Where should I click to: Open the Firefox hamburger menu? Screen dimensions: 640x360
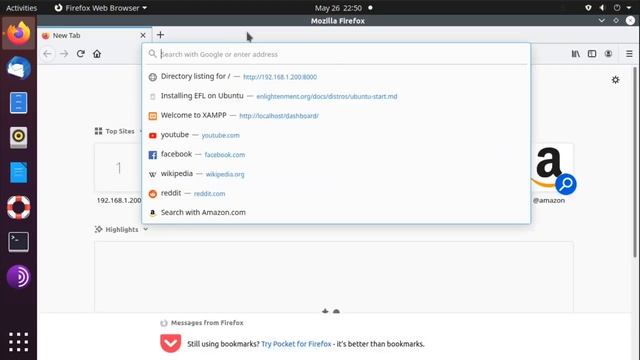click(629, 54)
